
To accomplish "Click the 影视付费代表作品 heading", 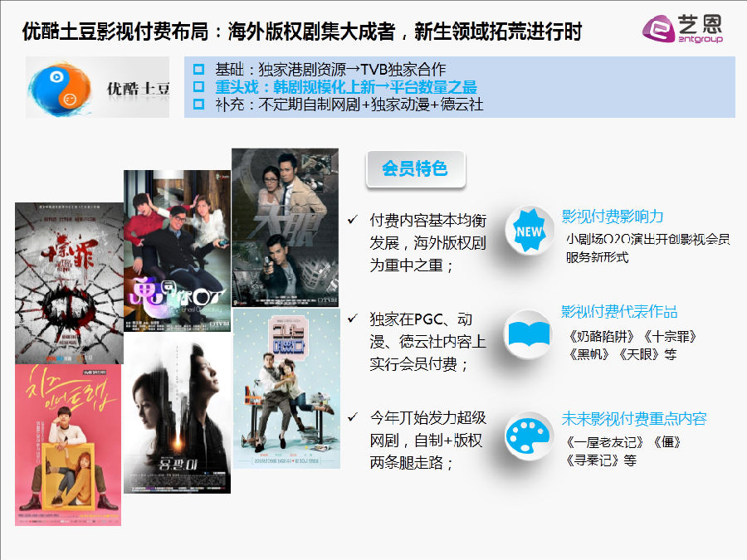I will pos(619,311).
